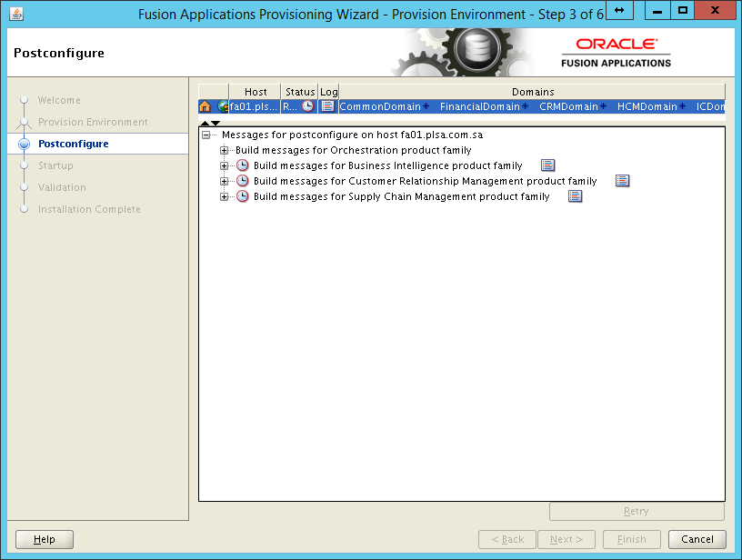
Task: Select the Welcome step in the sidebar
Action: click(x=59, y=100)
